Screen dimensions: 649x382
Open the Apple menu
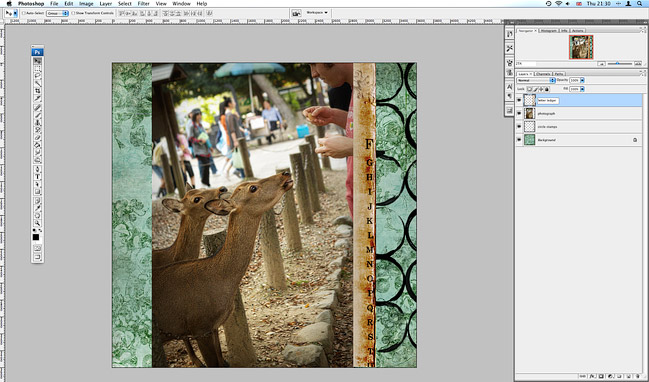pos(9,4)
